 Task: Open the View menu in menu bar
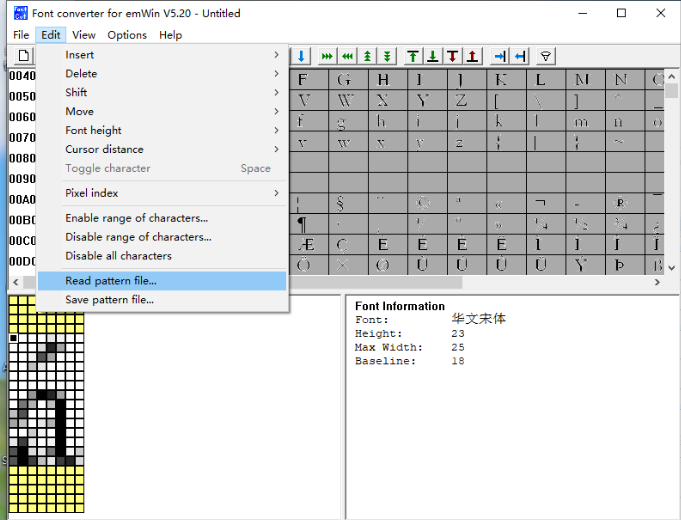click(x=84, y=35)
